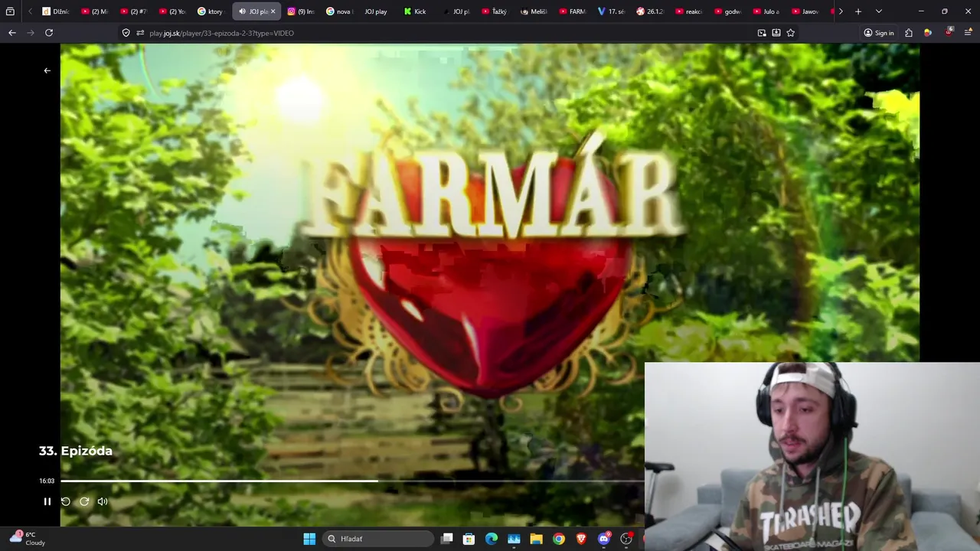
Task: Open the red extension icon with badge
Action: [949, 33]
